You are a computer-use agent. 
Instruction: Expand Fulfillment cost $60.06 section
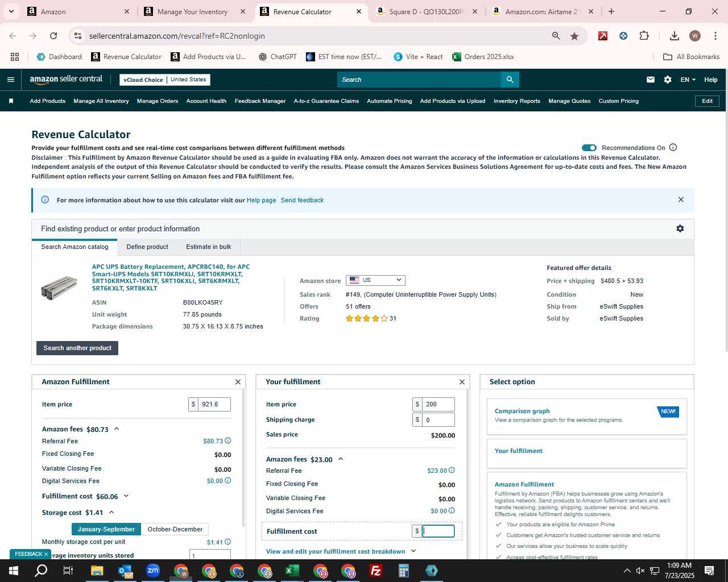coord(126,496)
